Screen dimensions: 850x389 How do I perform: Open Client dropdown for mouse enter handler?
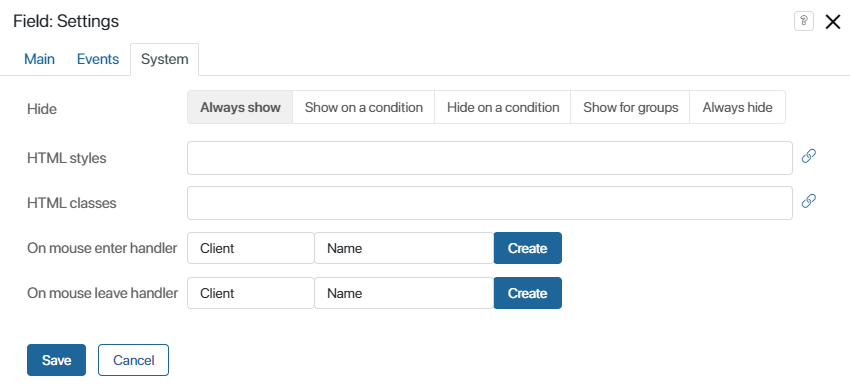(251, 248)
